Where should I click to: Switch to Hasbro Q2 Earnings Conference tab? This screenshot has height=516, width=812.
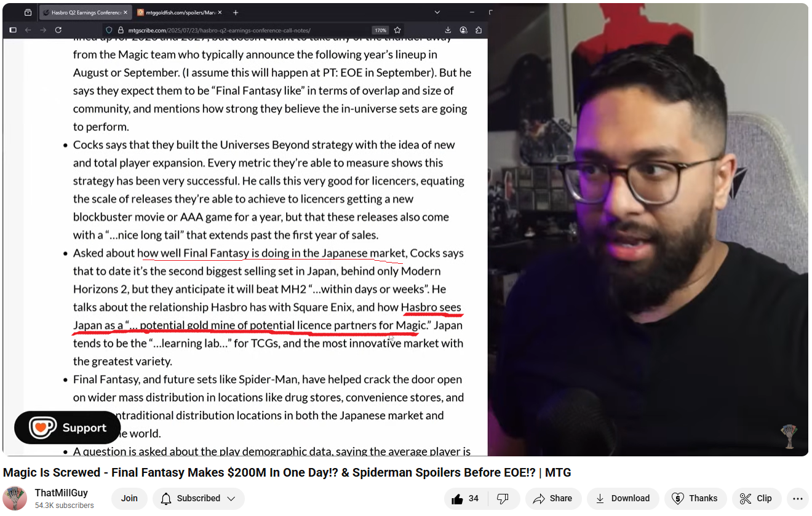click(x=86, y=12)
